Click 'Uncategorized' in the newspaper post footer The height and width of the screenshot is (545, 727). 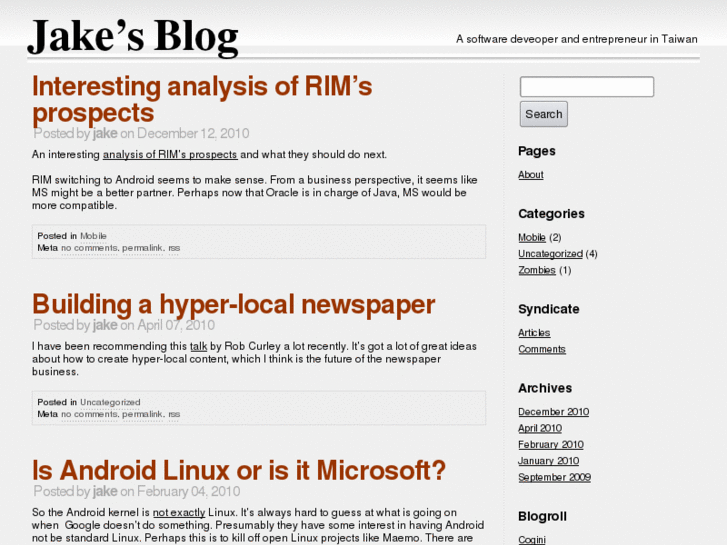pos(110,402)
